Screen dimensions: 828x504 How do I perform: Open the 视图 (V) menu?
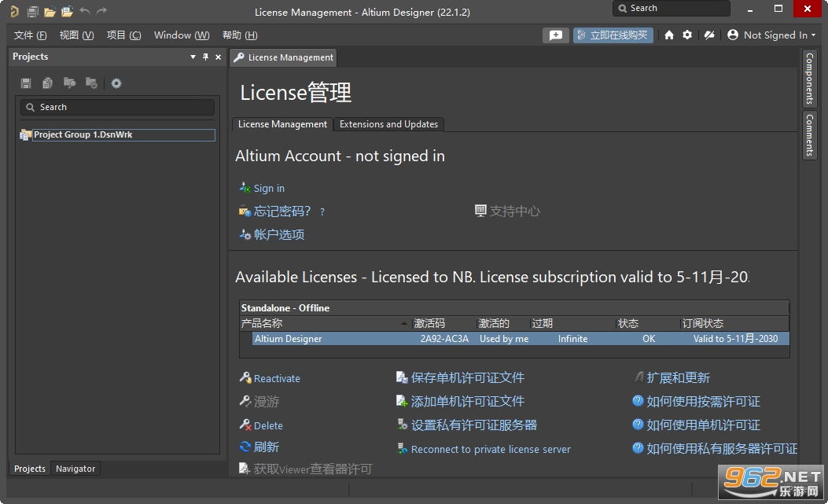76,35
